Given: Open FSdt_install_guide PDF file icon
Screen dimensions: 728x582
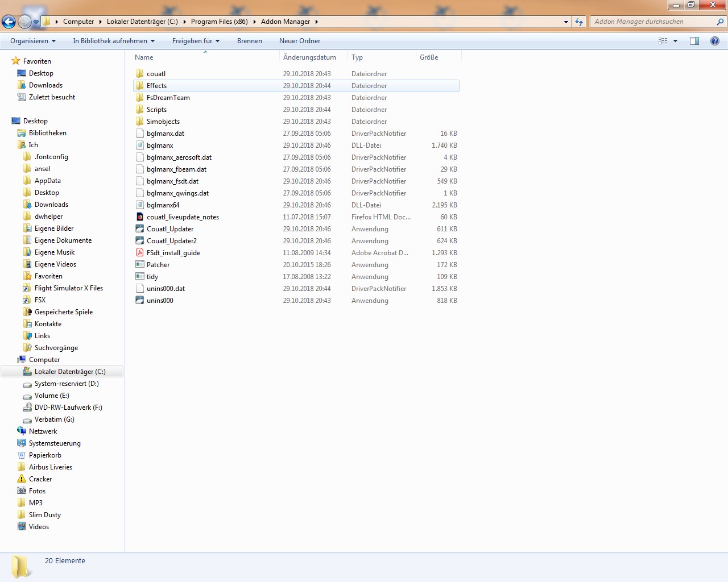Looking at the screenshot, I should (x=140, y=253).
